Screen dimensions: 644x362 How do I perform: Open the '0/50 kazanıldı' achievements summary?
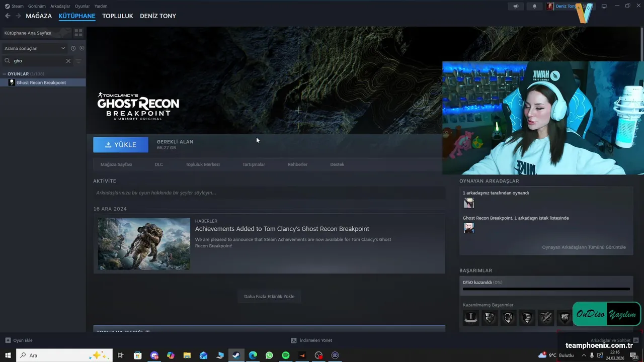[483, 283]
